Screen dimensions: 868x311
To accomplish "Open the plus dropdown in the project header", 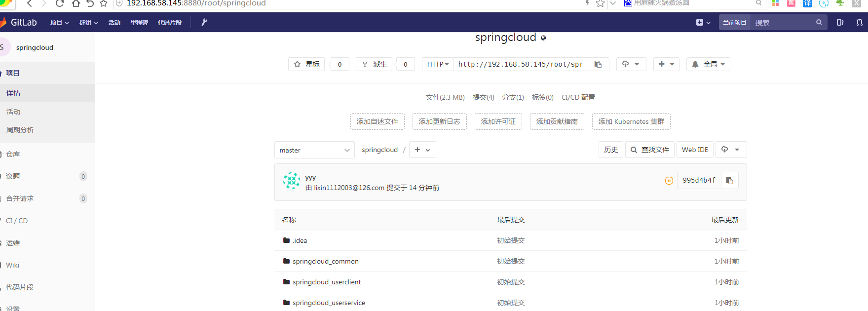I will (x=666, y=64).
